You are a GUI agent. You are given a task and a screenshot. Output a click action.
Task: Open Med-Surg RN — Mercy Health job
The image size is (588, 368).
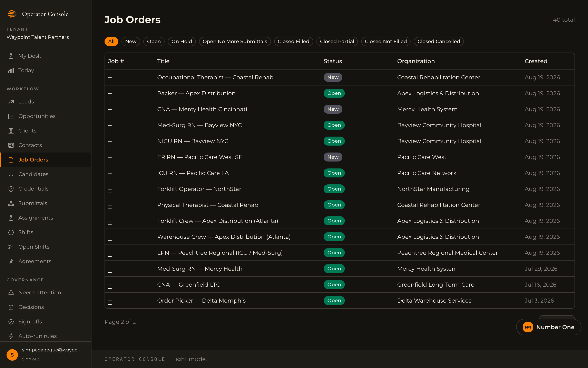(200, 269)
